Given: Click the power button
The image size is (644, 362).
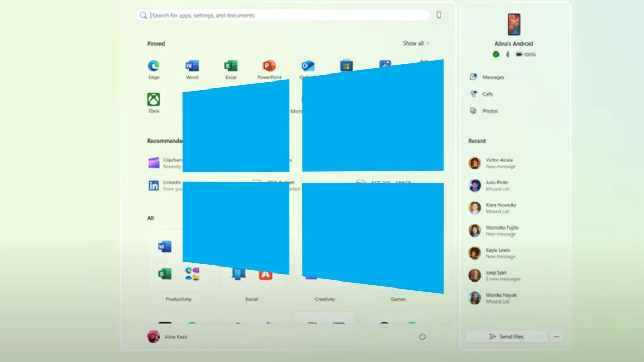Looking at the screenshot, I should coord(422,336).
